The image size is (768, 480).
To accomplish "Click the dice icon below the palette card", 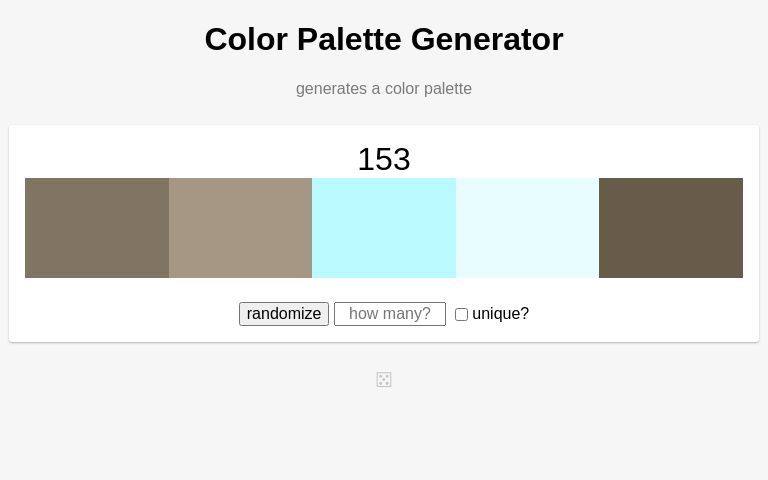I will click(384, 380).
